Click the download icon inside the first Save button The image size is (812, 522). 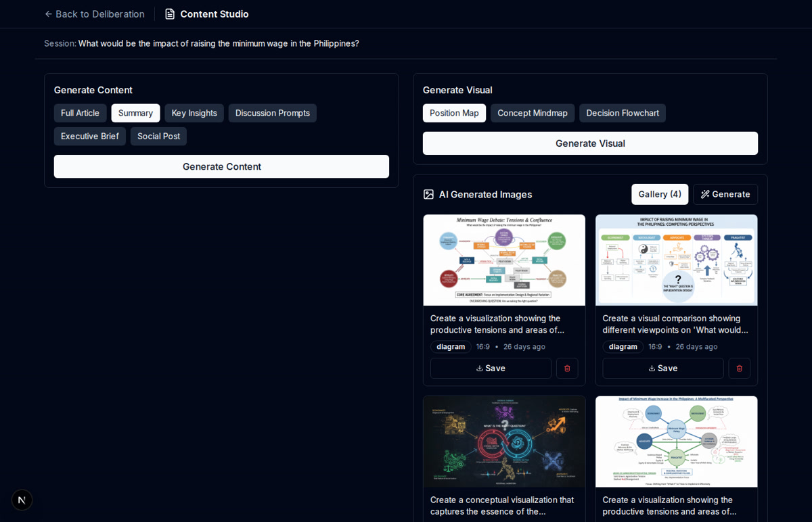click(x=478, y=368)
